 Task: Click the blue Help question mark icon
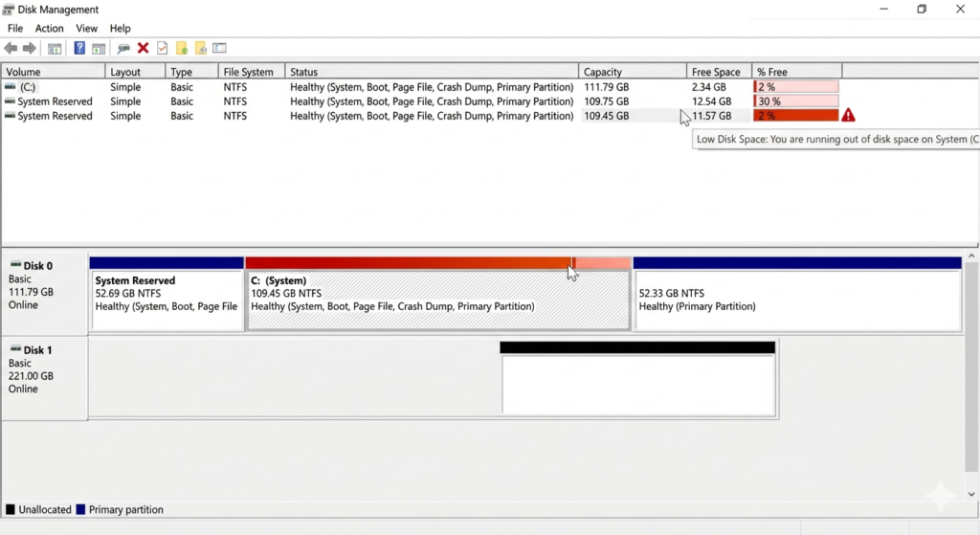pyautogui.click(x=79, y=48)
